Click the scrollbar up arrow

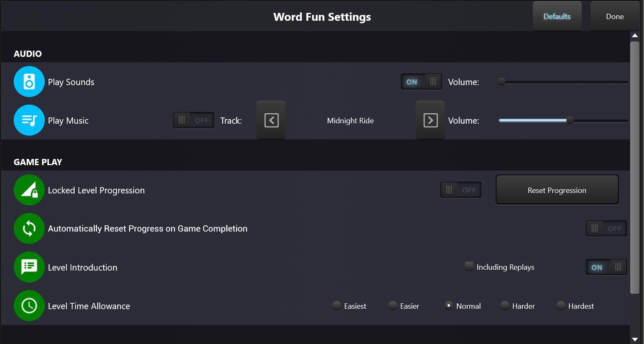click(635, 36)
